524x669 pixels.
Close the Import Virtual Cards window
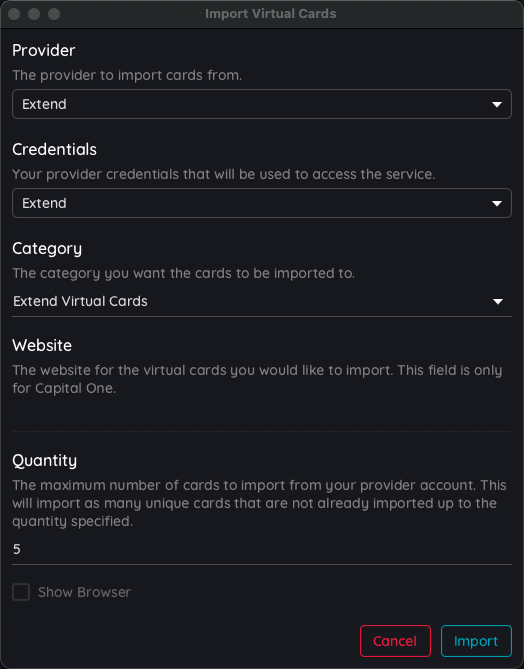coord(14,14)
